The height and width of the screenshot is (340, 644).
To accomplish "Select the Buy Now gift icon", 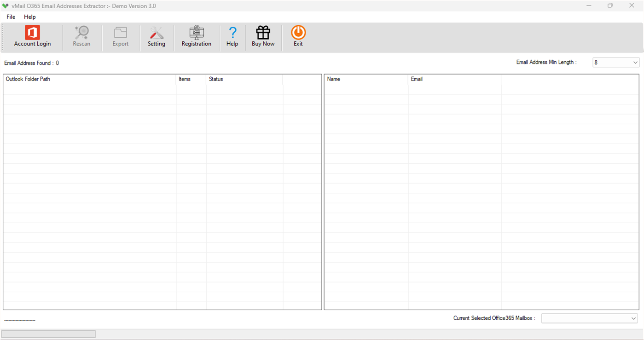I will (263, 36).
